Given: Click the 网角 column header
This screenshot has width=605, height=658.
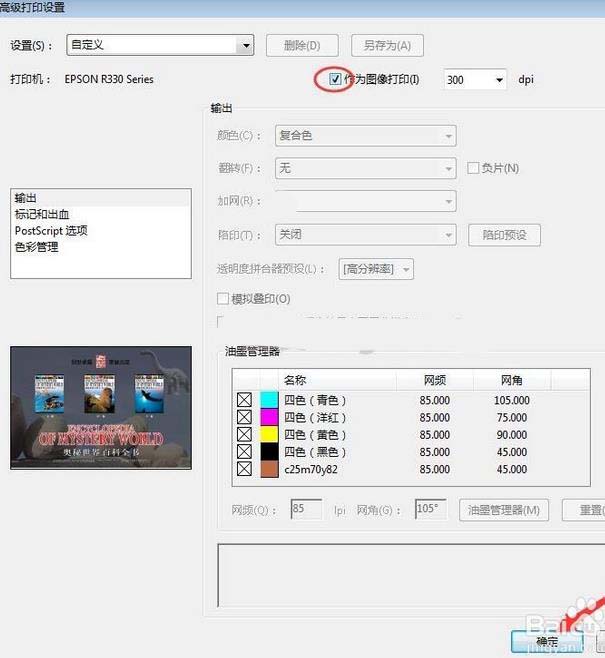Looking at the screenshot, I should [512, 380].
